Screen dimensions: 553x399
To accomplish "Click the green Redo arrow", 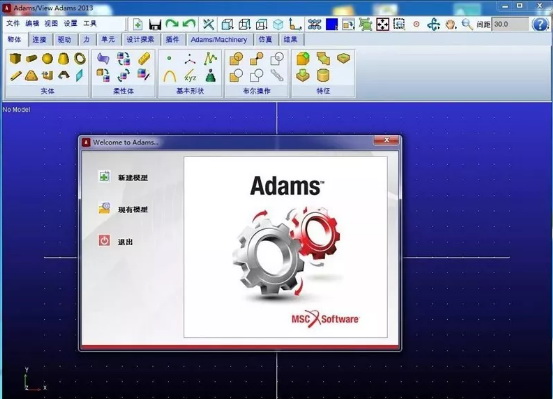I will pos(172,24).
